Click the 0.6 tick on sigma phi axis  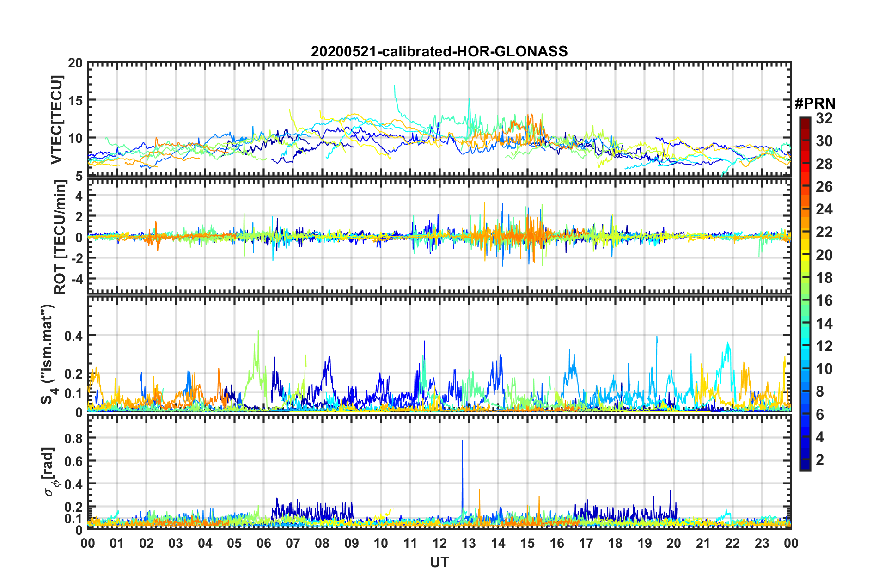pos(73,461)
